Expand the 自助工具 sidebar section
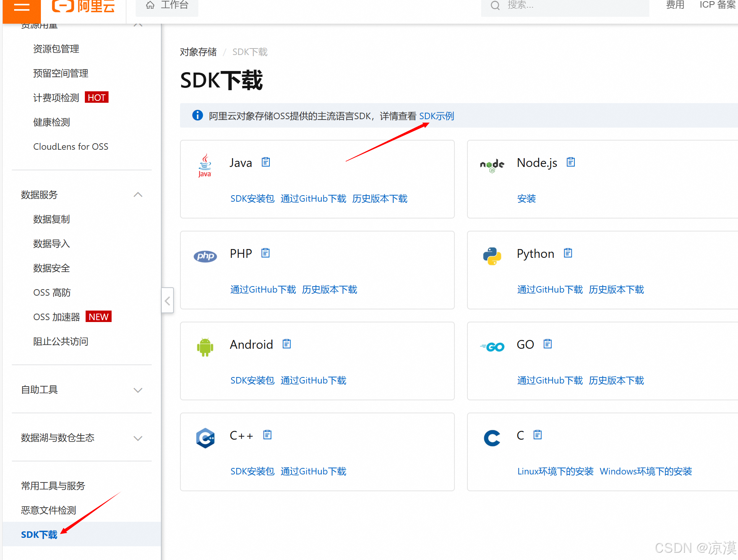Viewport: 738px width, 560px height. [x=138, y=390]
